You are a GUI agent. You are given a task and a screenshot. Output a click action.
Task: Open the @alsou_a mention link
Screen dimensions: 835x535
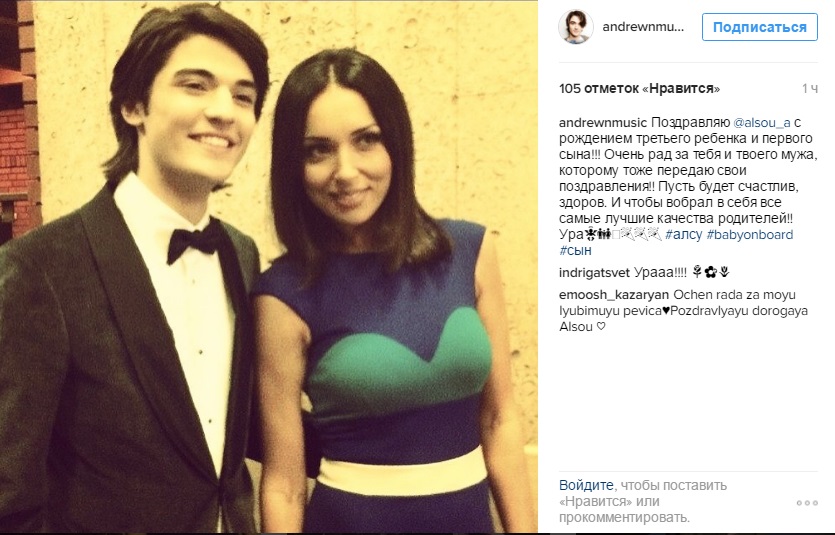[762, 122]
